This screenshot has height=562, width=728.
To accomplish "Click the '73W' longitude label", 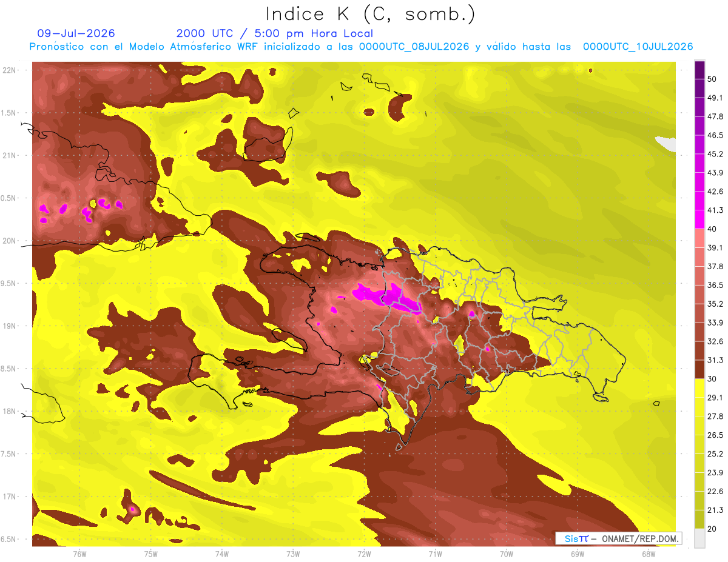I will coord(293,554).
